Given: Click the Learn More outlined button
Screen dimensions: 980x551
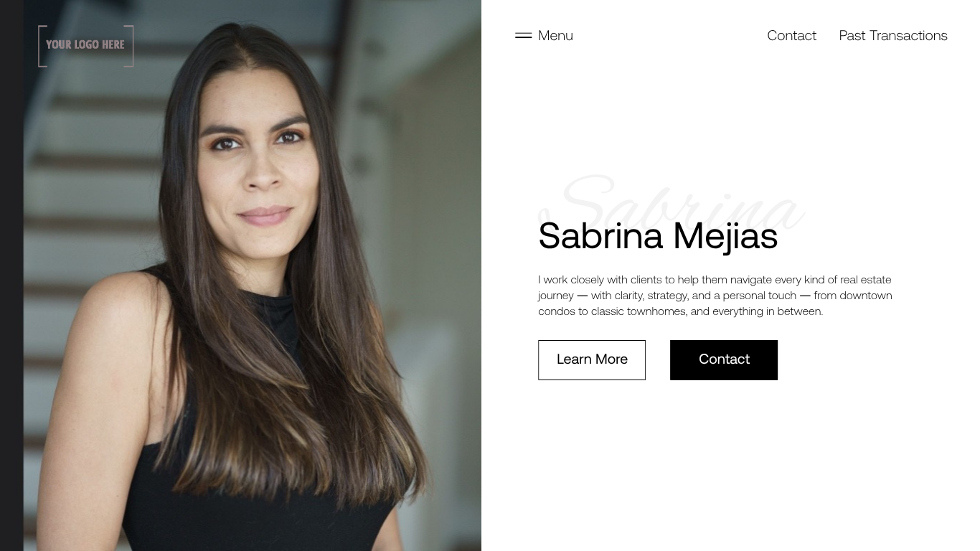Looking at the screenshot, I should (592, 360).
